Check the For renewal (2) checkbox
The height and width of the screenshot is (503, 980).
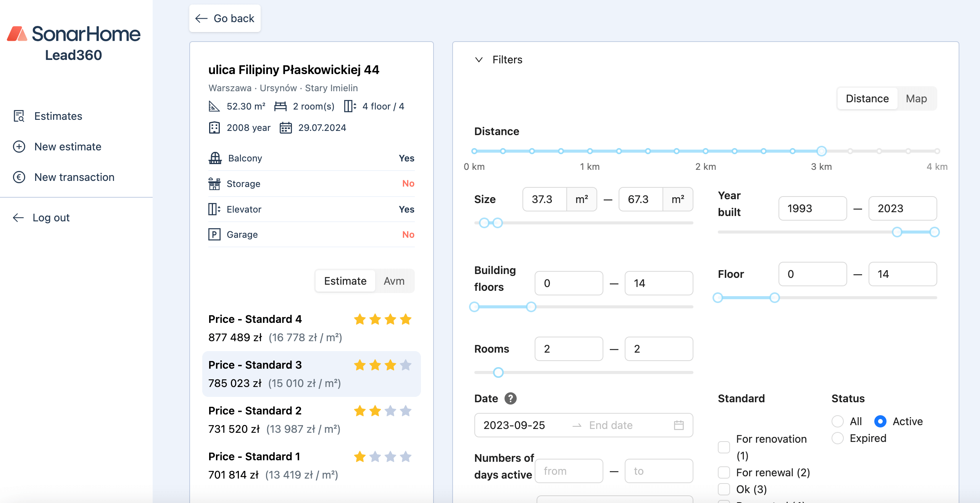[724, 472]
